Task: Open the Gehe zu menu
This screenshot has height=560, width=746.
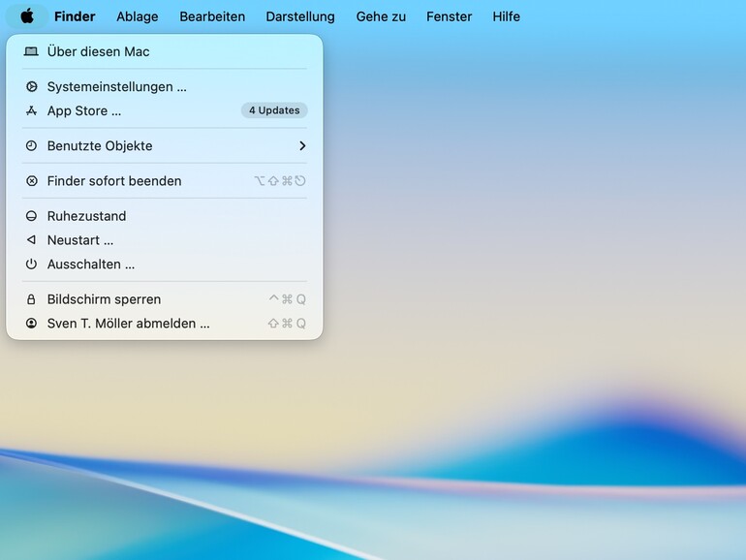Action: click(381, 16)
